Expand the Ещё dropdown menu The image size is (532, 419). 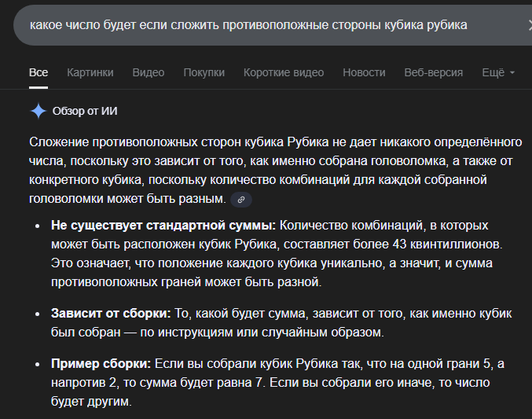[498, 72]
